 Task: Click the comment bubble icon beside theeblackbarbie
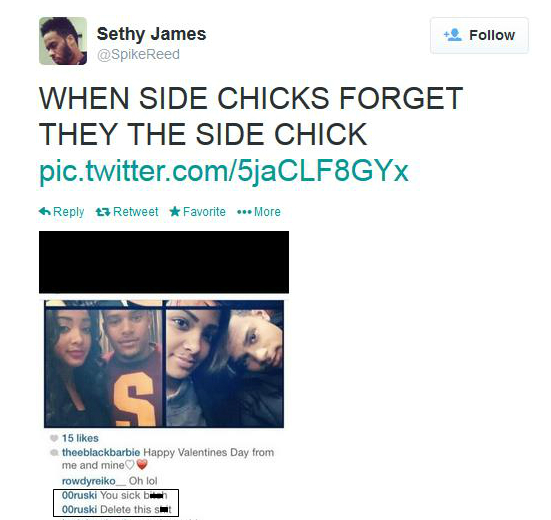[54, 452]
